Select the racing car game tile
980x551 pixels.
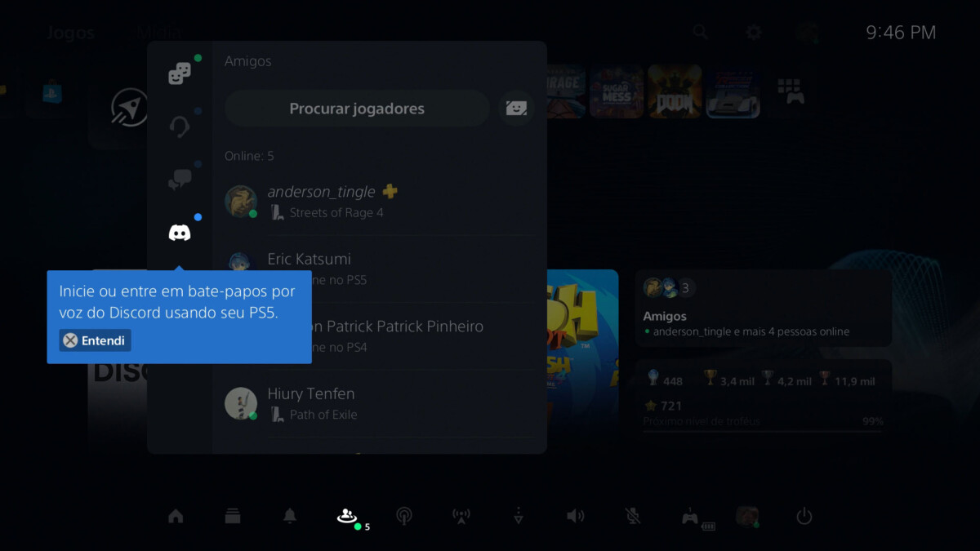[x=733, y=91]
